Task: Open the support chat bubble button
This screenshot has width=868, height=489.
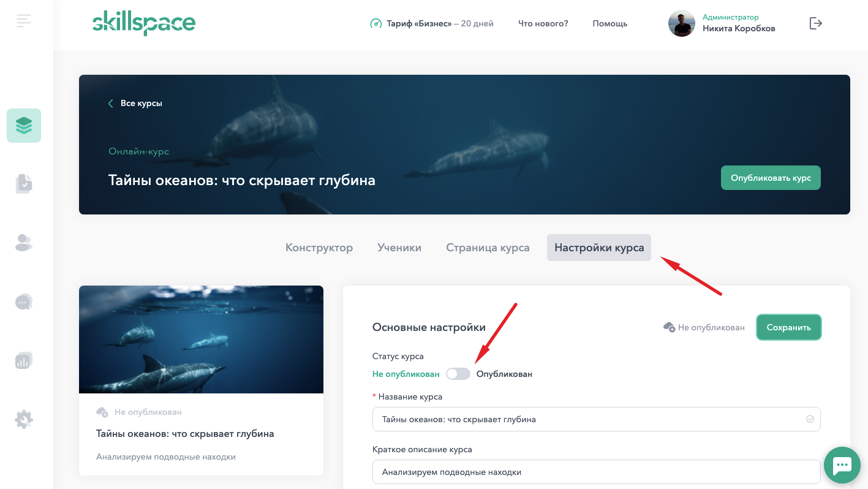Action: point(842,465)
